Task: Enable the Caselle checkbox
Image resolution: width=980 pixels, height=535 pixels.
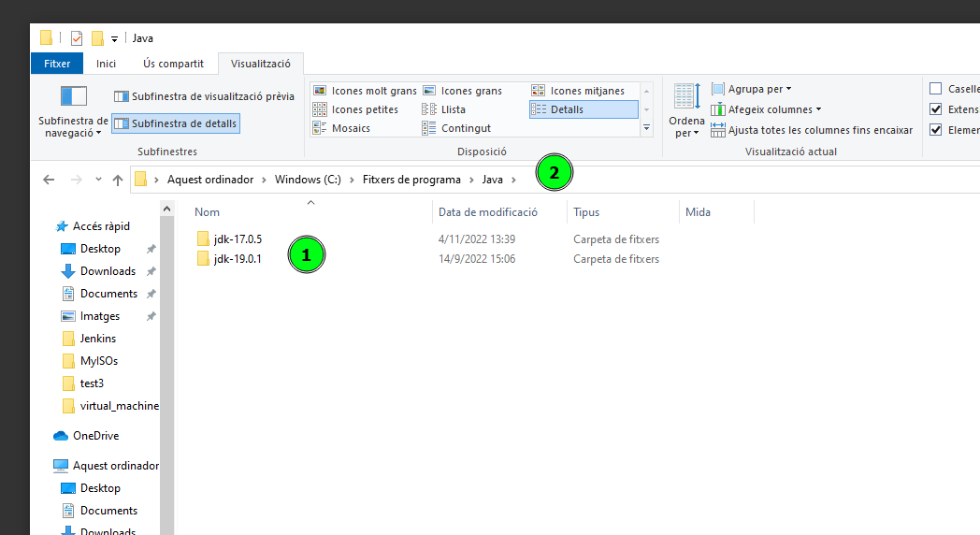Action: (x=936, y=89)
